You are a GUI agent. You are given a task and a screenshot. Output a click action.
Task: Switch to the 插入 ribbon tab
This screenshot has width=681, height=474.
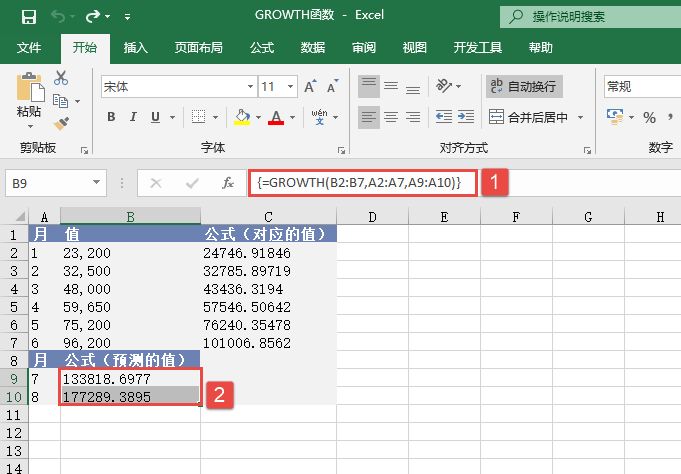[x=136, y=47]
